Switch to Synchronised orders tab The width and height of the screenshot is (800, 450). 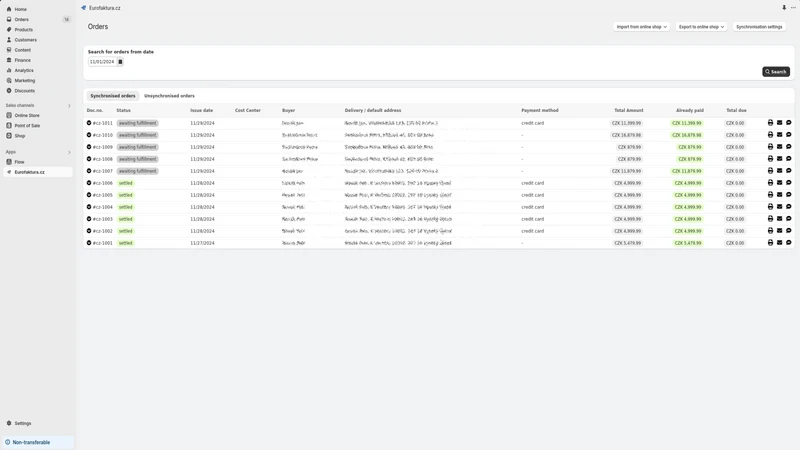[113, 96]
